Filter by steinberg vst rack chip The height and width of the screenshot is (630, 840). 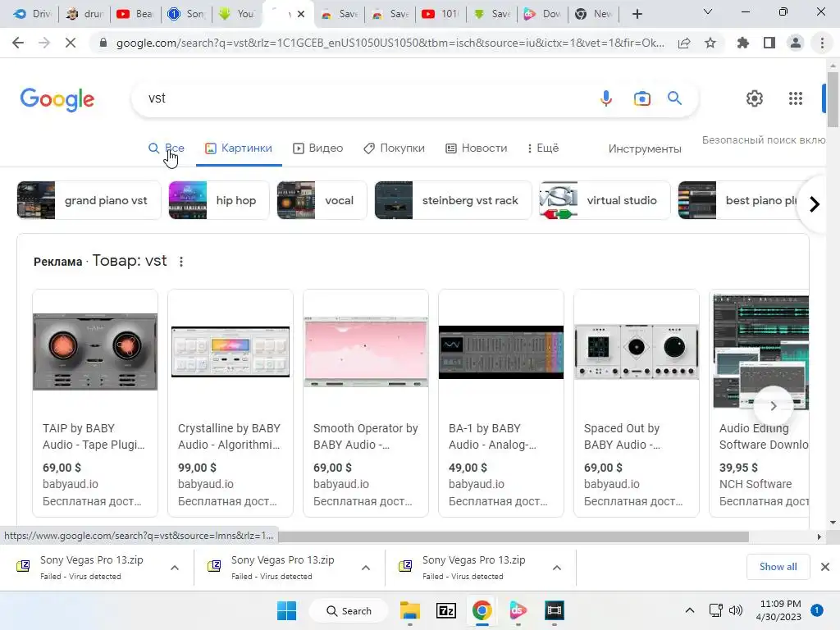pos(453,200)
